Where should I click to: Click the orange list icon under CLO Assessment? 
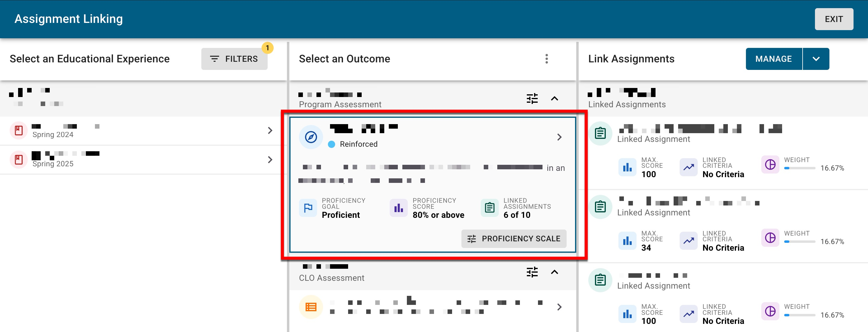pos(311,307)
